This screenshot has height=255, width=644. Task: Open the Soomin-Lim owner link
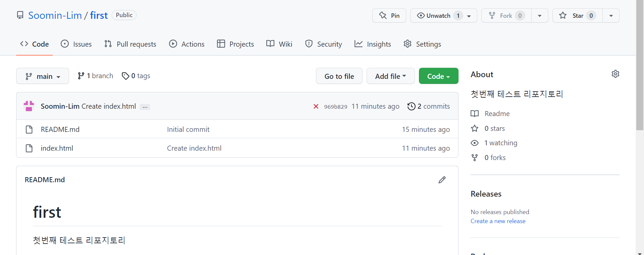point(55,15)
